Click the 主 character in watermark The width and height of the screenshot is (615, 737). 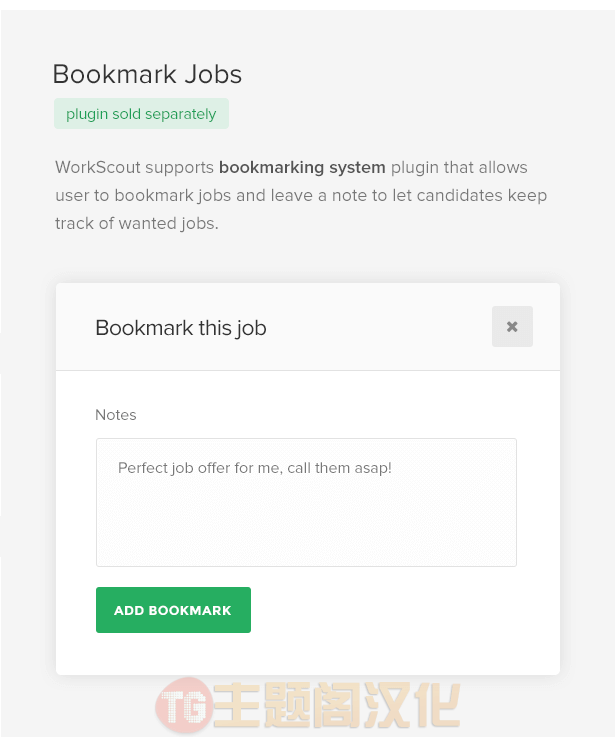tap(237, 704)
